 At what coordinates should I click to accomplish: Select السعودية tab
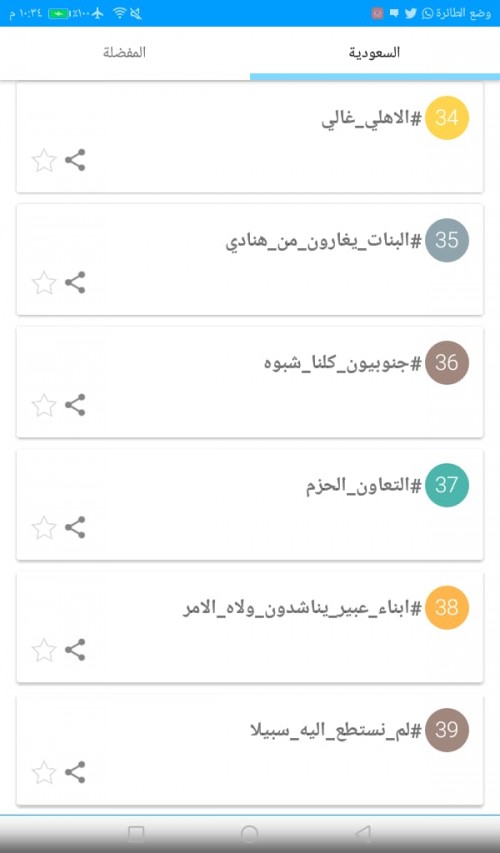375,53
